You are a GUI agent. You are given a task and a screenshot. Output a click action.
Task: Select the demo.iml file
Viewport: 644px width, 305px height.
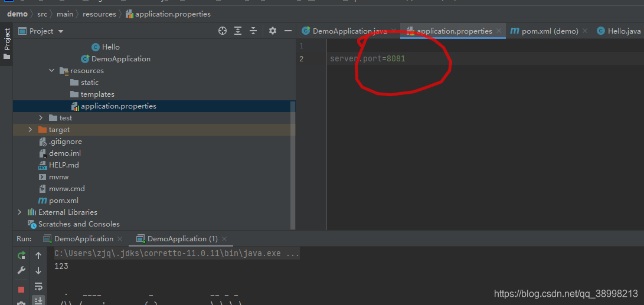pos(60,153)
